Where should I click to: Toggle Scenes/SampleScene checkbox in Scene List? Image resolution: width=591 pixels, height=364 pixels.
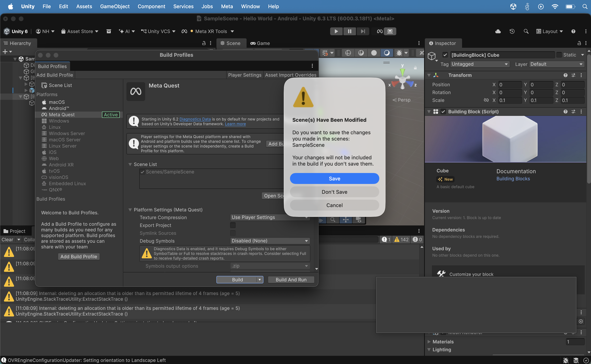pyautogui.click(x=142, y=172)
